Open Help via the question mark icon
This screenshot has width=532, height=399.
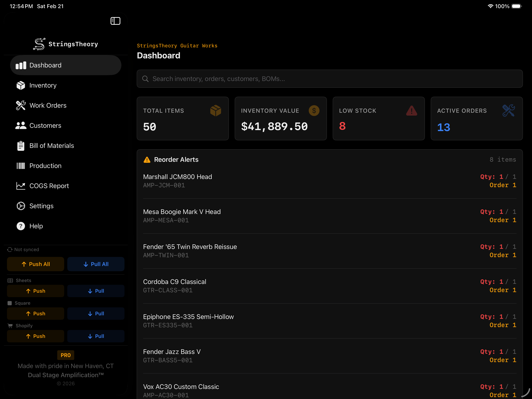pyautogui.click(x=21, y=226)
